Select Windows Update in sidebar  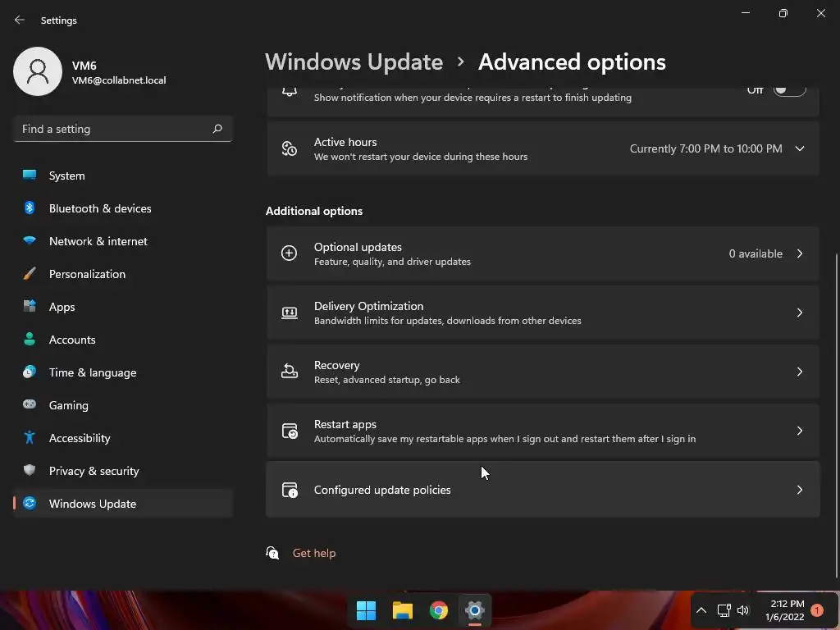(123, 503)
